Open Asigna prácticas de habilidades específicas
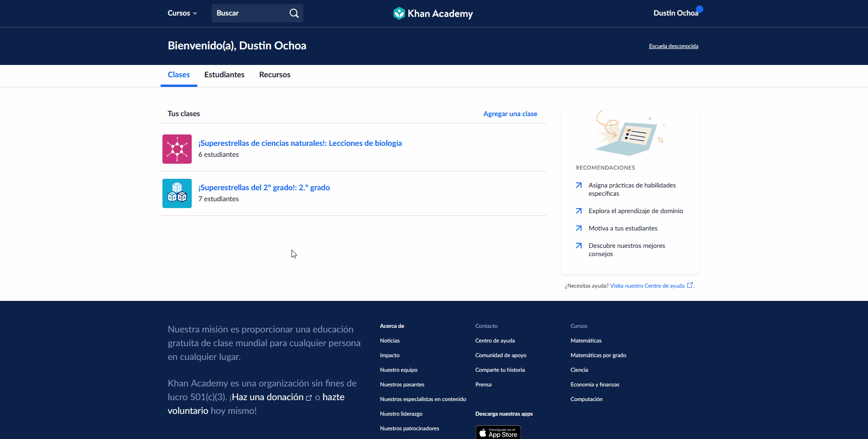The height and width of the screenshot is (439, 868). (x=632, y=189)
